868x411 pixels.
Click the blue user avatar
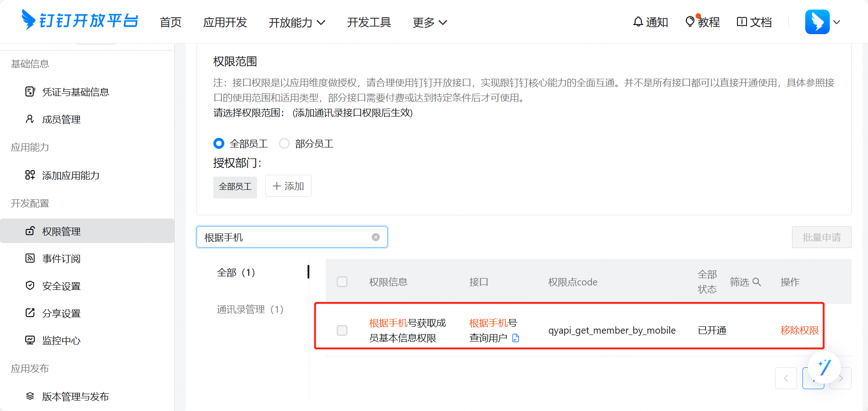(817, 22)
